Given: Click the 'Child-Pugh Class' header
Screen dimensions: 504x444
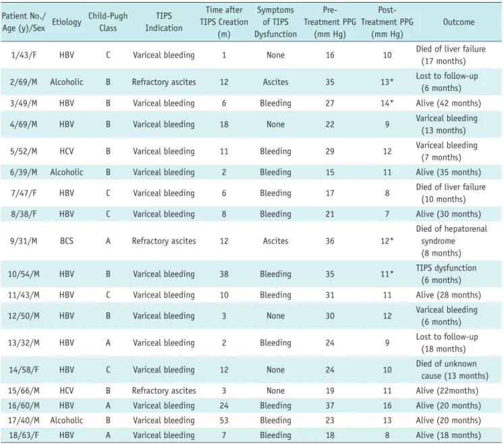Looking at the screenshot, I should [x=108, y=22].
